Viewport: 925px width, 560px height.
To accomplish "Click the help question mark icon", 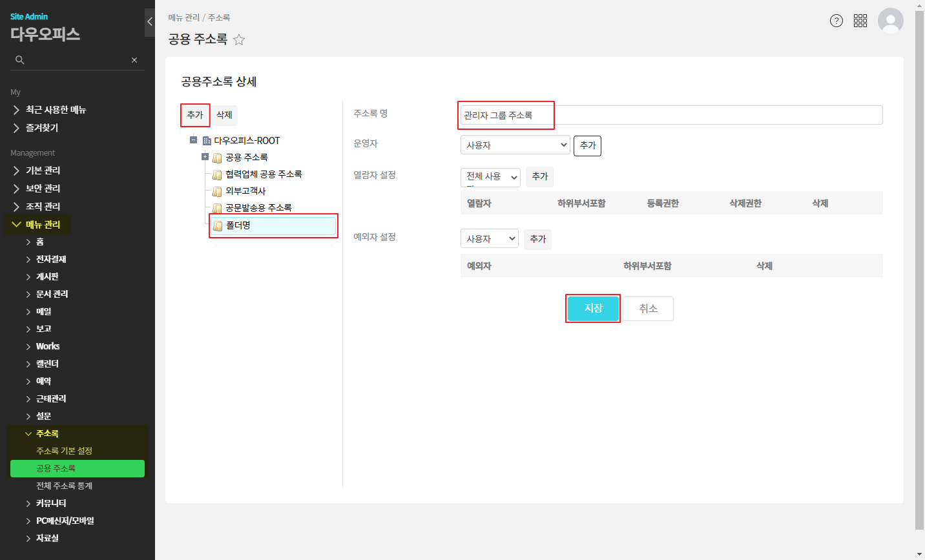I will [836, 21].
